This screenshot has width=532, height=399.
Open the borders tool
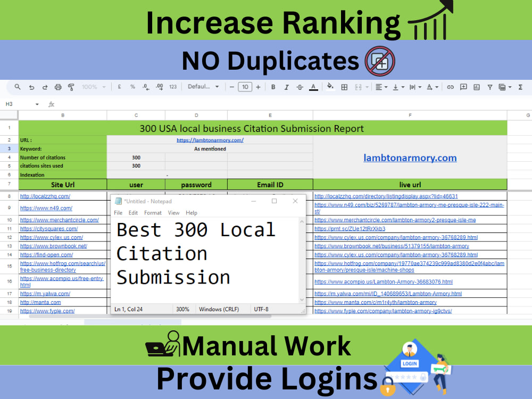(x=344, y=87)
